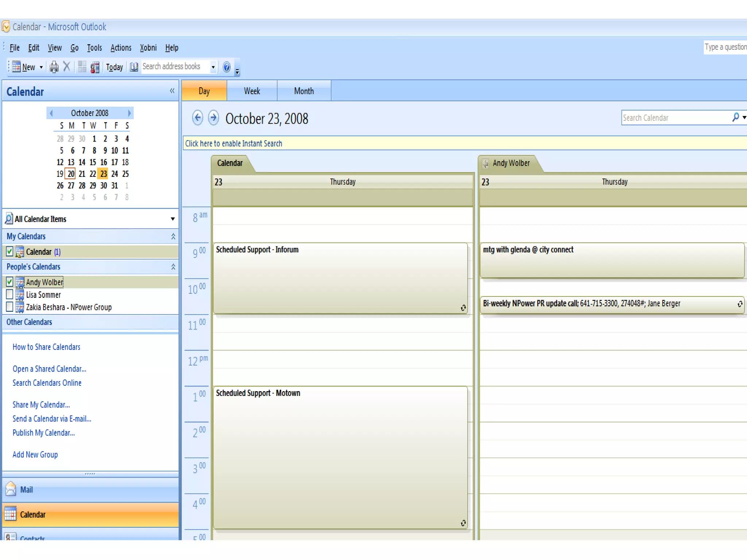The image size is (747, 560).
Task: Click the Open a Shared Calendar link
Action: click(x=49, y=369)
